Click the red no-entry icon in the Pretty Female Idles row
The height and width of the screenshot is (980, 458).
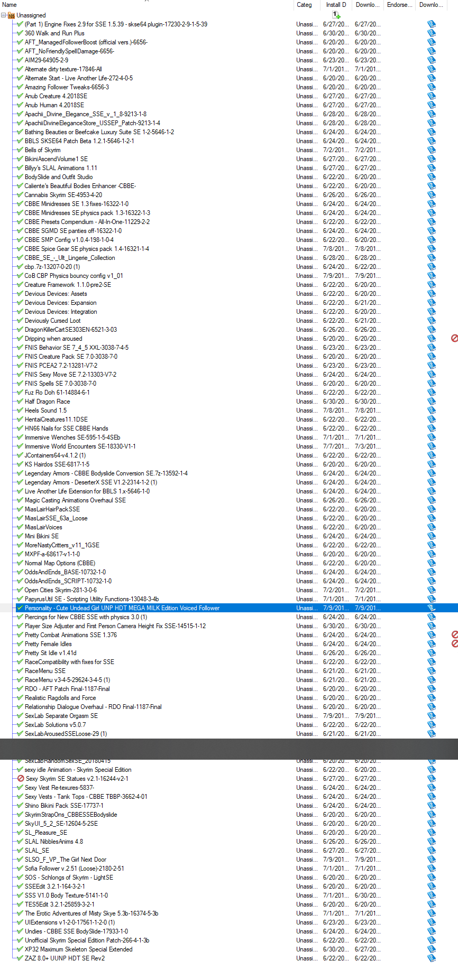click(x=454, y=643)
